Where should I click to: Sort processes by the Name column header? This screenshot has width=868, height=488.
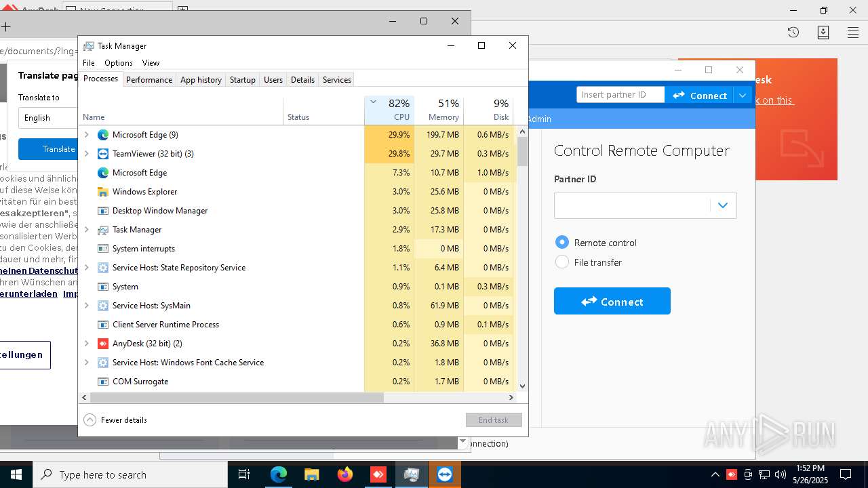point(182,111)
